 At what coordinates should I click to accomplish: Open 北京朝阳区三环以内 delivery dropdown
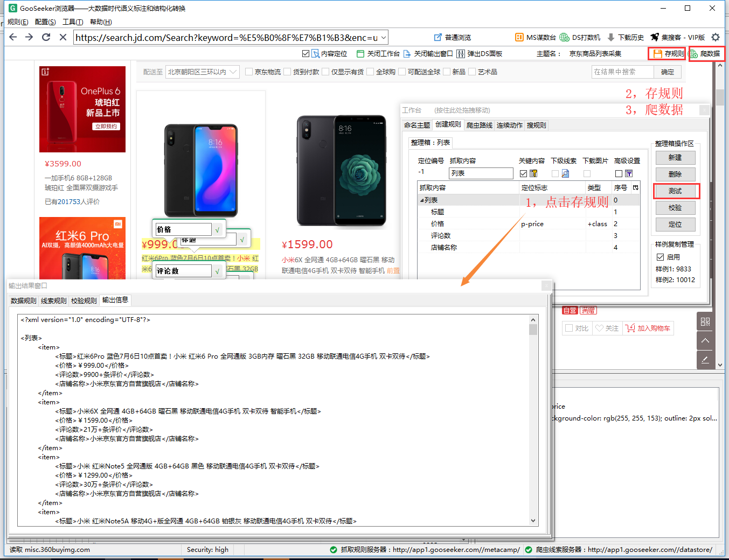pyautogui.click(x=203, y=72)
